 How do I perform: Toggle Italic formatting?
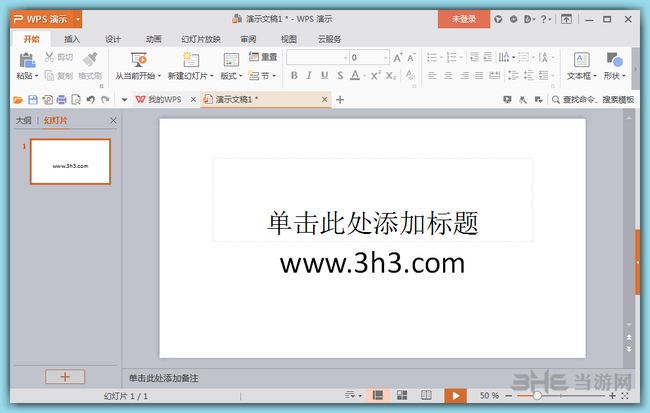coord(309,75)
